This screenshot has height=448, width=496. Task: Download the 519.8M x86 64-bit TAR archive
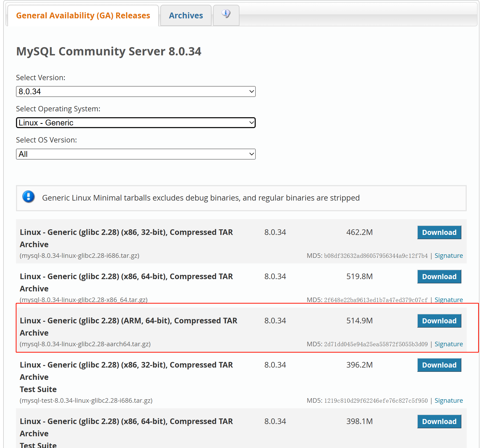439,276
